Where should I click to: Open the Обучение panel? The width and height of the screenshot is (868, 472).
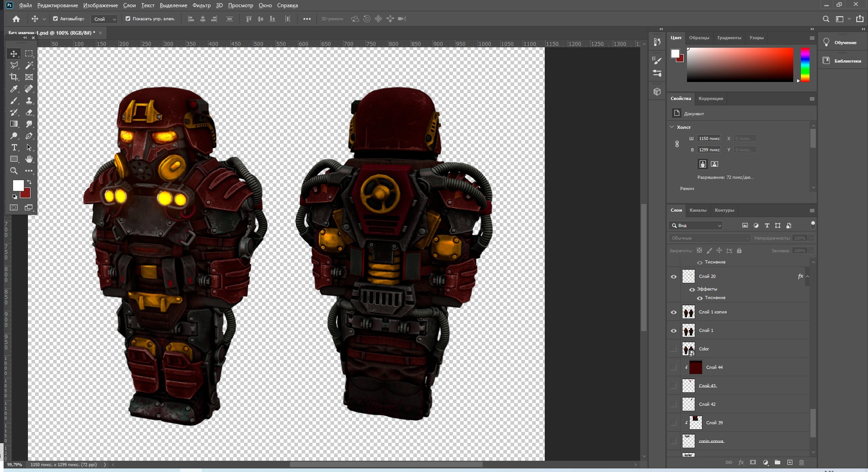(x=841, y=43)
